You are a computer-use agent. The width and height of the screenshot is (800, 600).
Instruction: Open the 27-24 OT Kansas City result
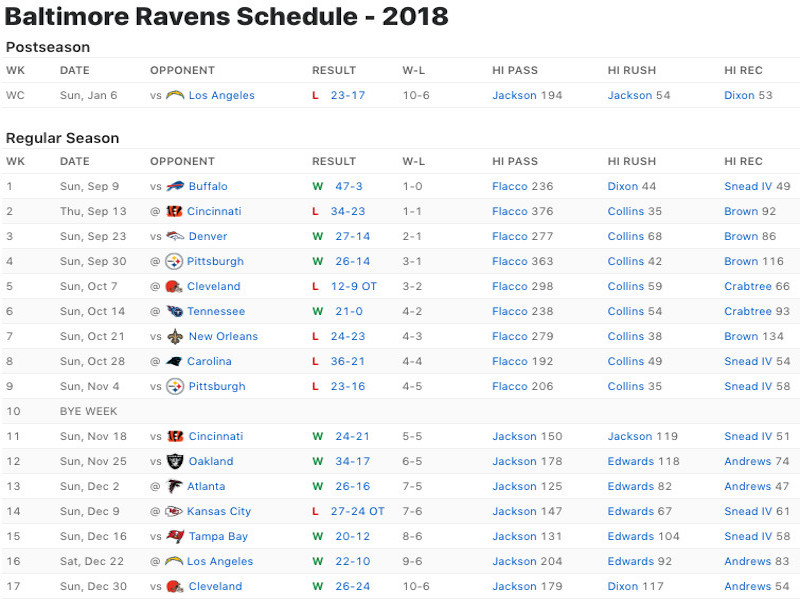point(358,511)
